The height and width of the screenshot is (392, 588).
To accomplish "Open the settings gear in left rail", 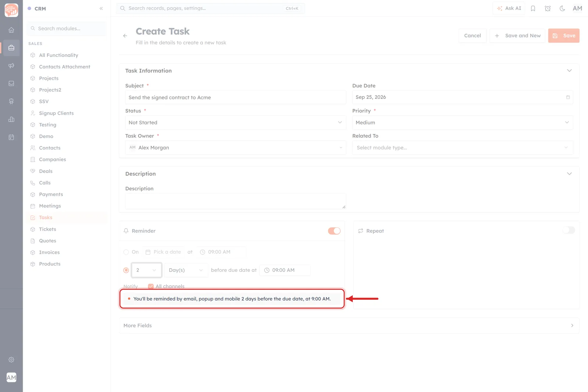I will 11,360.
